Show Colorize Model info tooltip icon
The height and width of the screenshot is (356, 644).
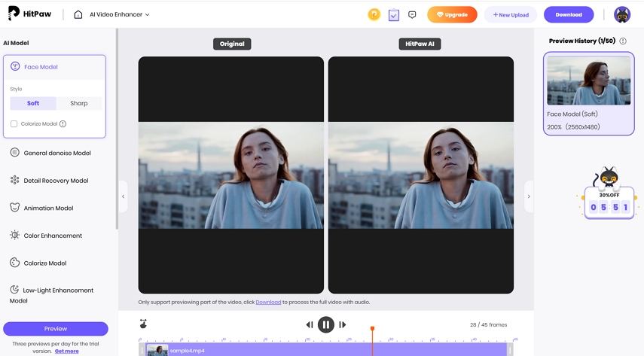click(63, 123)
